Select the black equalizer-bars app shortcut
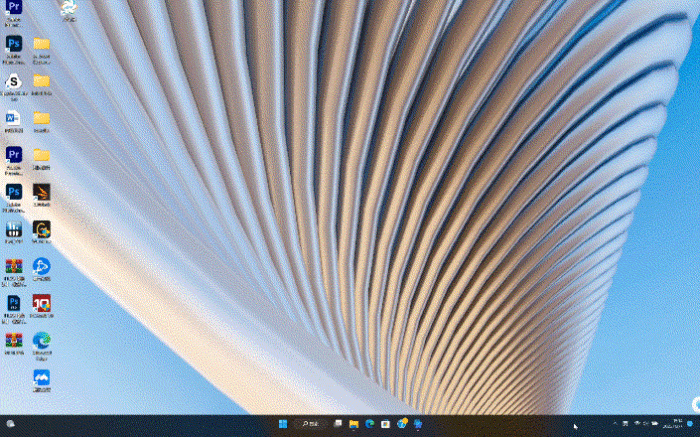Screen dimensions: 700x437 coord(14,229)
